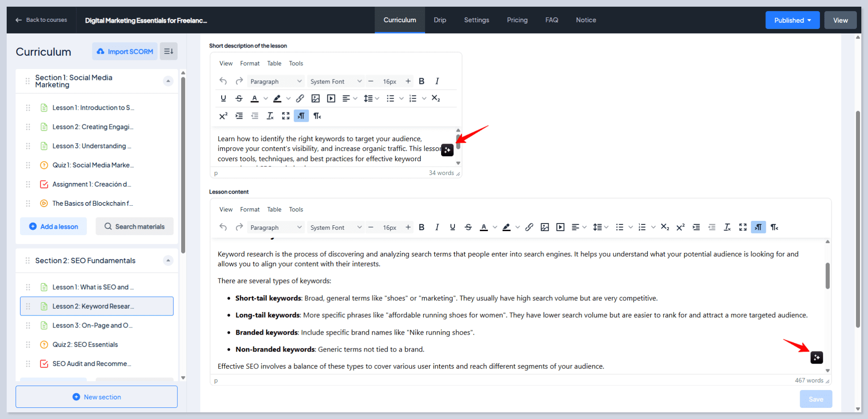Insert a video in the lesson content editor
The width and height of the screenshot is (868, 419).
(x=560, y=227)
